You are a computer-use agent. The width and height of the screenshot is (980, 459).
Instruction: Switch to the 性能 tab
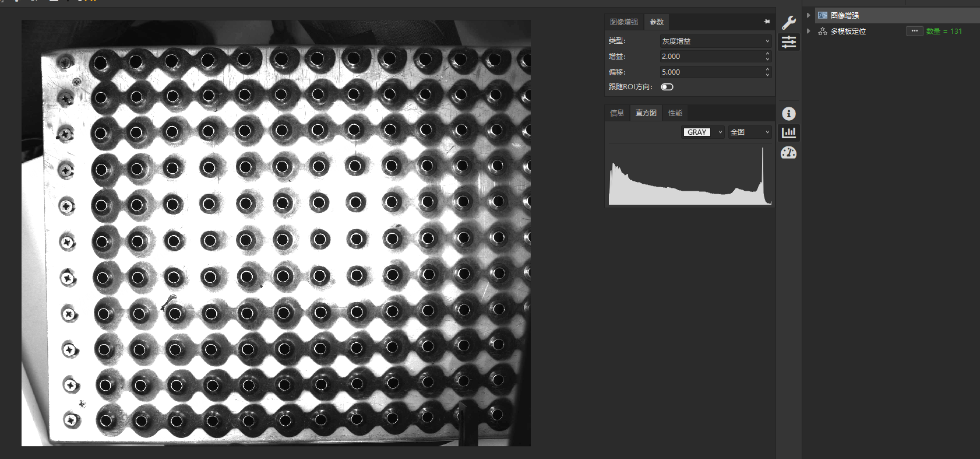point(675,113)
